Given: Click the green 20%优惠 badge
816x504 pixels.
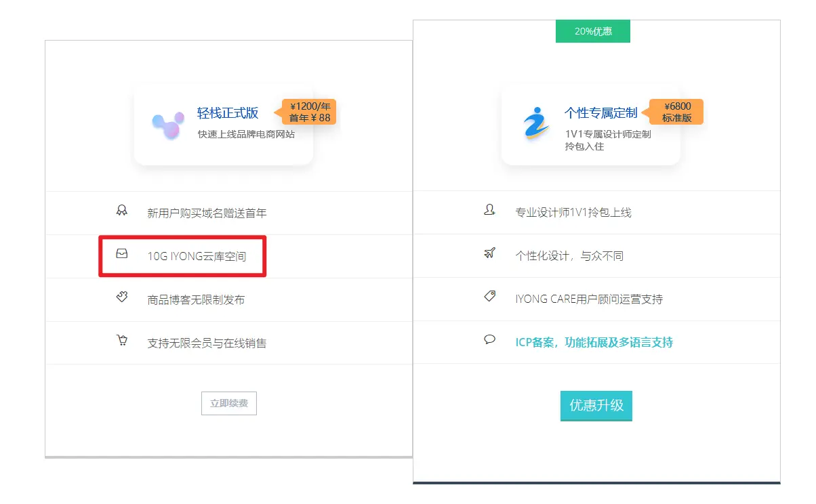Looking at the screenshot, I should [x=592, y=31].
